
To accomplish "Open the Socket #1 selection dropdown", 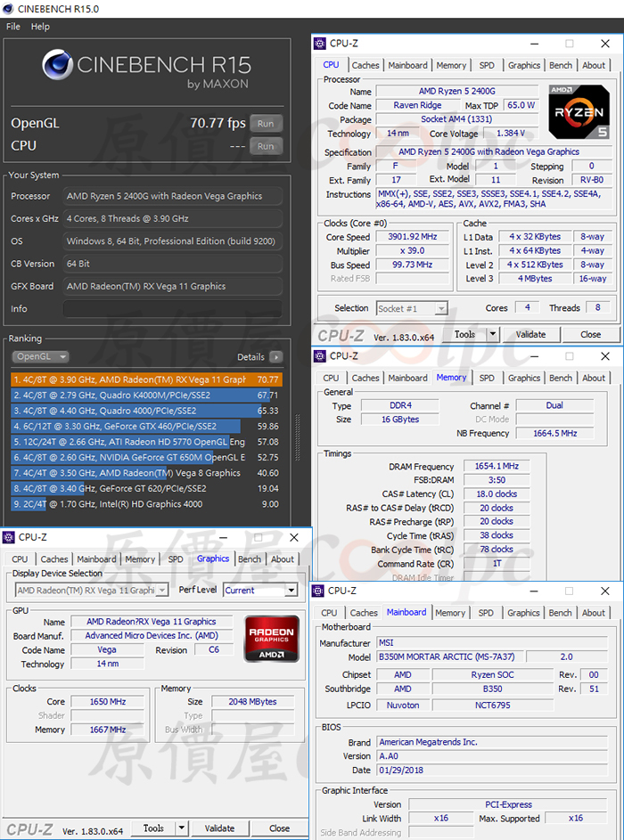I will coord(412,308).
